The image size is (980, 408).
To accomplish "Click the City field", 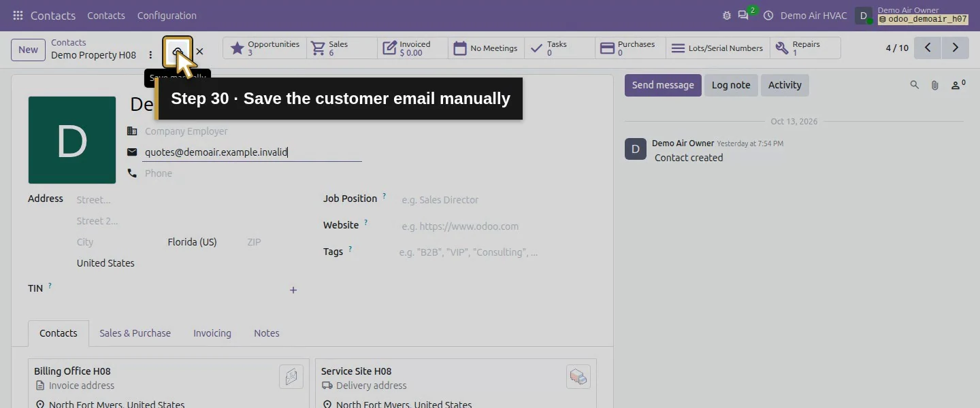I will [x=117, y=242].
